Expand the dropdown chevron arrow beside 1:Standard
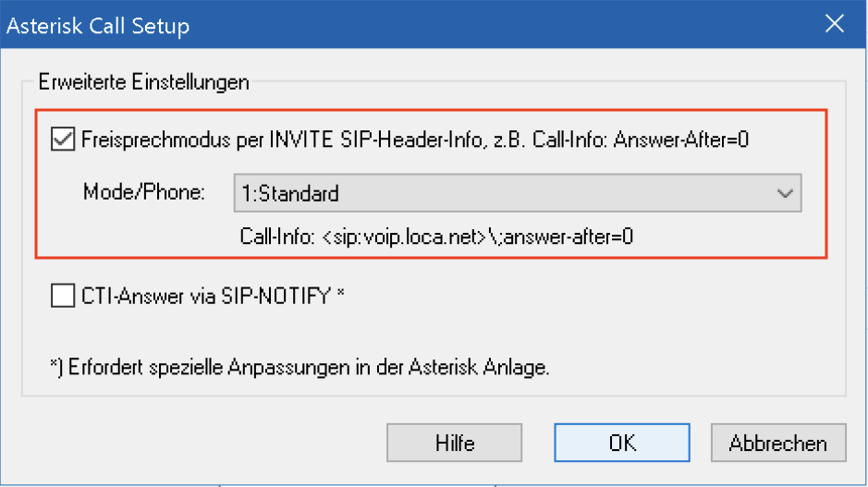The image size is (868, 487). [x=785, y=194]
